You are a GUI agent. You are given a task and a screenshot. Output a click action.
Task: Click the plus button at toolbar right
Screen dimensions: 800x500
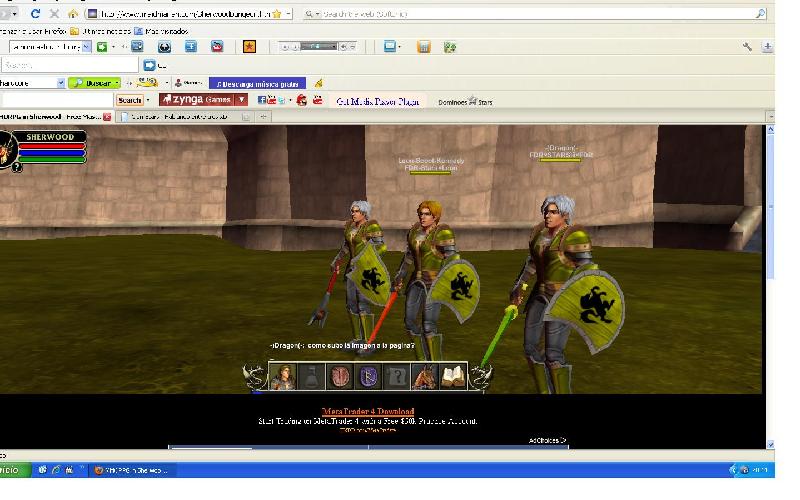pos(767,47)
